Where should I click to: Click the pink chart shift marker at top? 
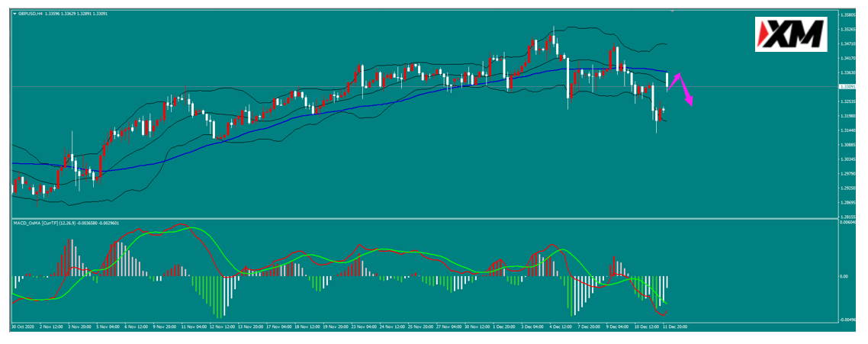(x=672, y=10)
